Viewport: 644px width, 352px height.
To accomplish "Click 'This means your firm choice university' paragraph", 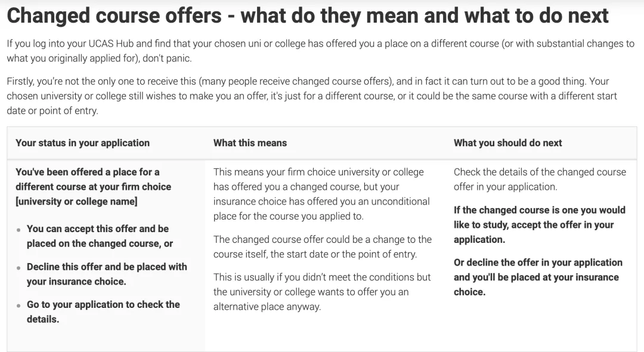I will [x=321, y=194].
